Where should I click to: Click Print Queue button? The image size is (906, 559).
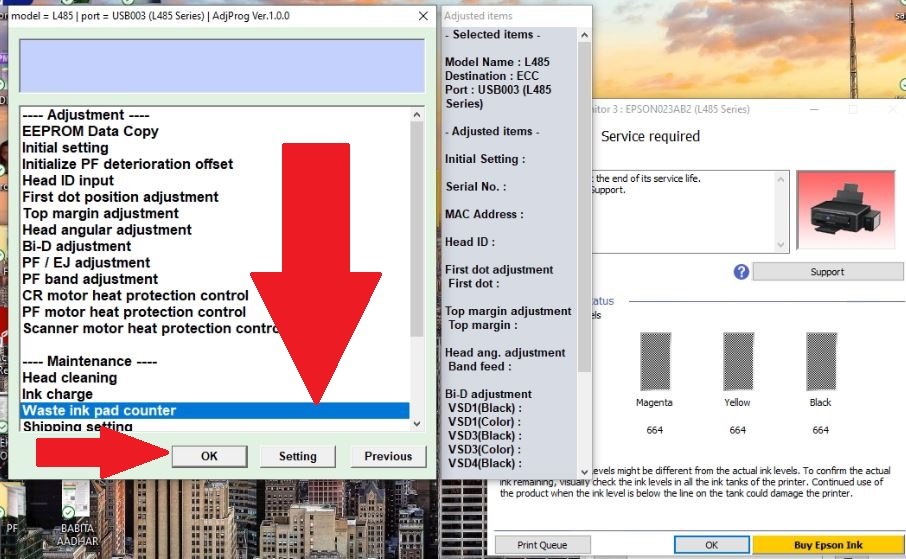(x=542, y=545)
